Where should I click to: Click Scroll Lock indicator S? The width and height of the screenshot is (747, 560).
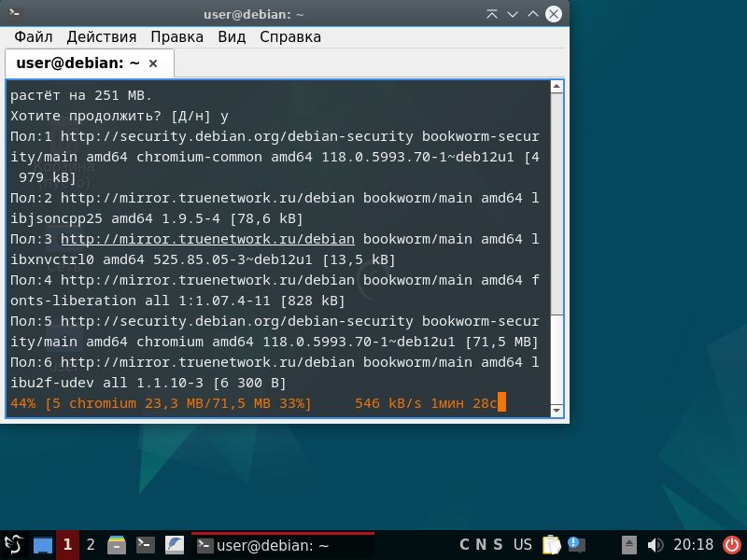(x=498, y=544)
